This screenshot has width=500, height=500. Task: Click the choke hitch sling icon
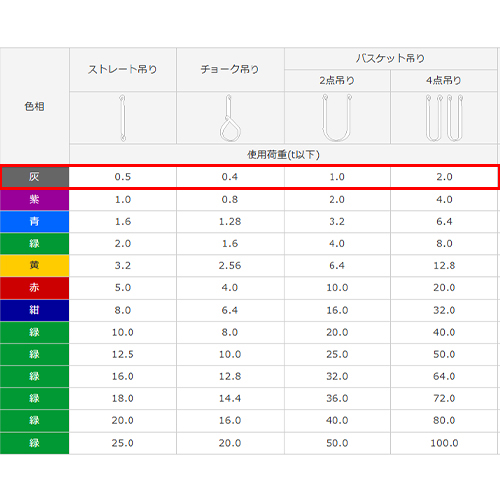[230, 118]
